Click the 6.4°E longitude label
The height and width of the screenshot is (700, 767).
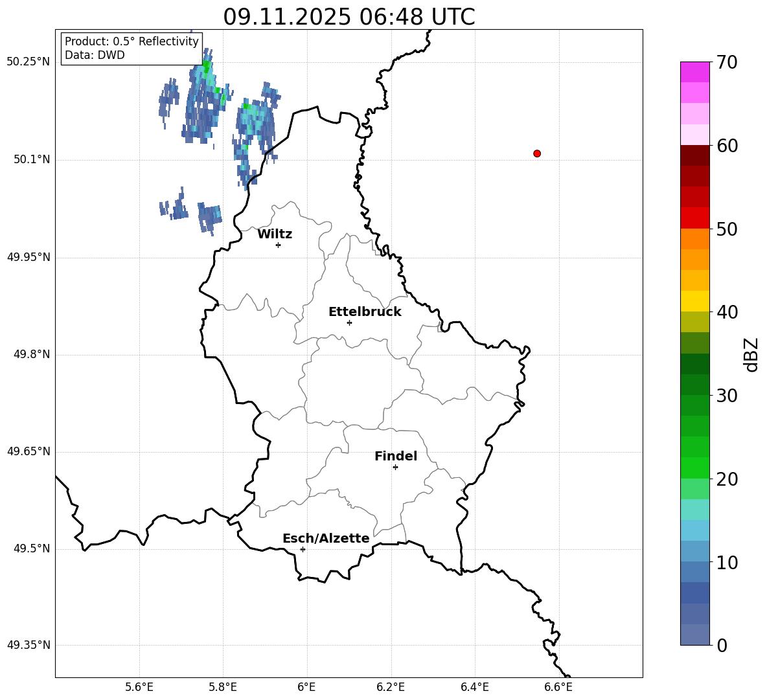click(474, 687)
